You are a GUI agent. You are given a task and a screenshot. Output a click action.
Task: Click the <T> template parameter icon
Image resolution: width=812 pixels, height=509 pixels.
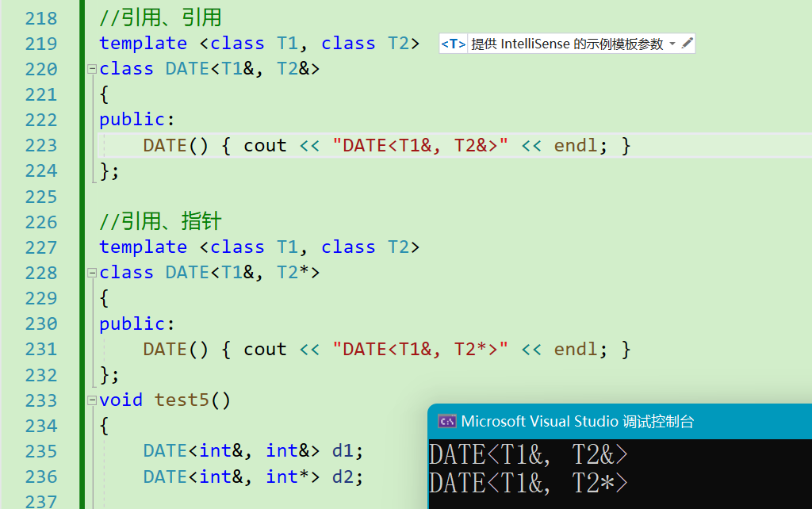453,44
